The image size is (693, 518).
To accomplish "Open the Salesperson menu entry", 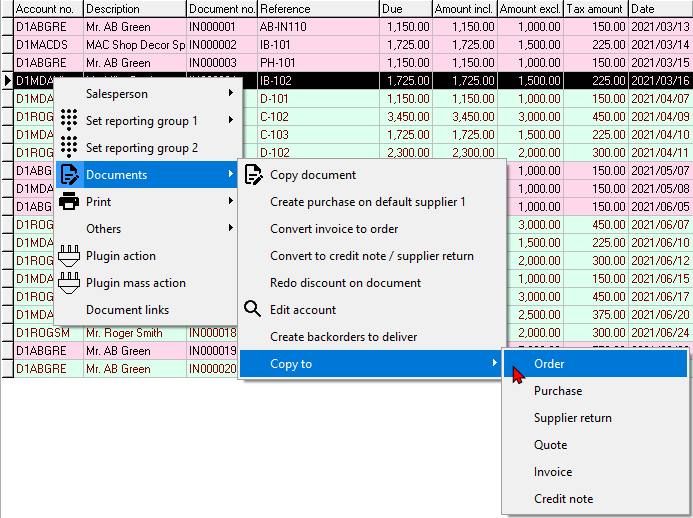I will click(147, 94).
